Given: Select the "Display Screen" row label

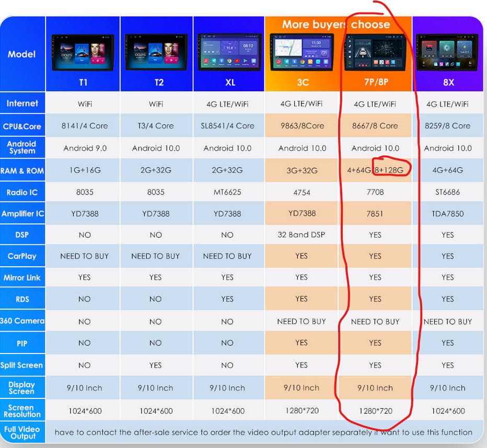Looking at the screenshot, I should (x=22, y=388).
